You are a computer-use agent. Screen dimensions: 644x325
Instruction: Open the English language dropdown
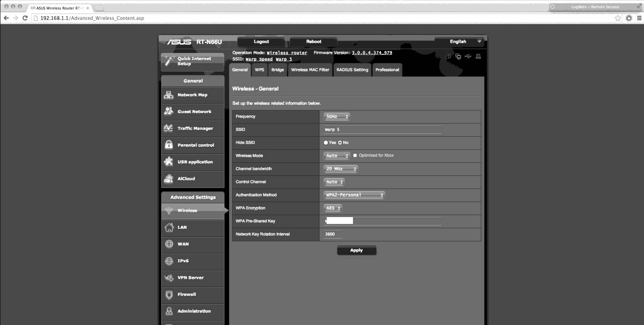point(459,42)
